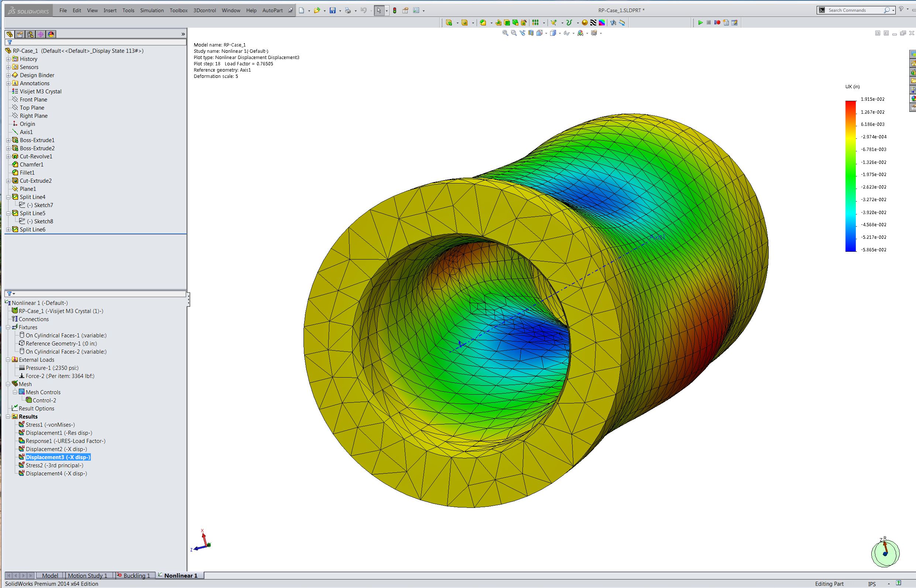Screen dimensions: 916x588
Task: Click the UX color legend gradient bar
Action: 851,176
